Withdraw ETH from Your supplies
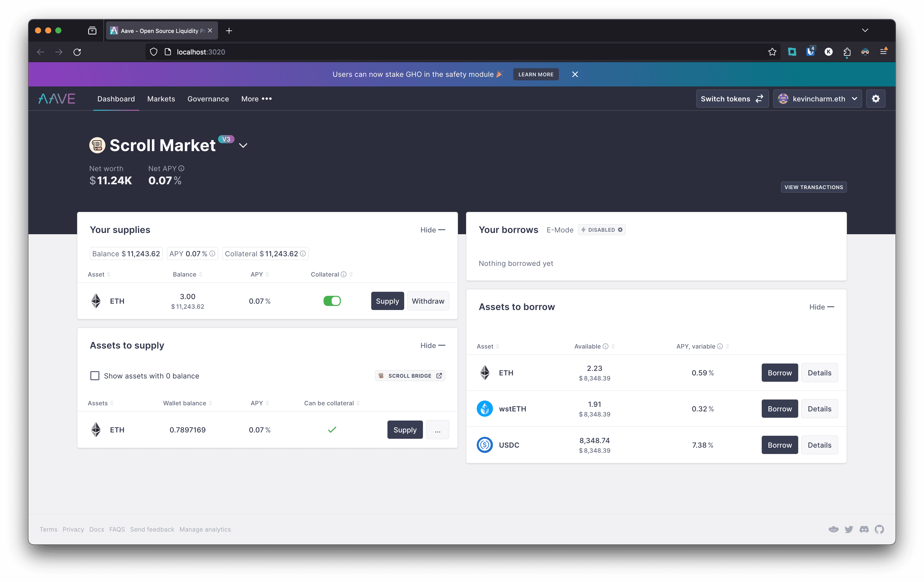The width and height of the screenshot is (924, 582). (428, 301)
